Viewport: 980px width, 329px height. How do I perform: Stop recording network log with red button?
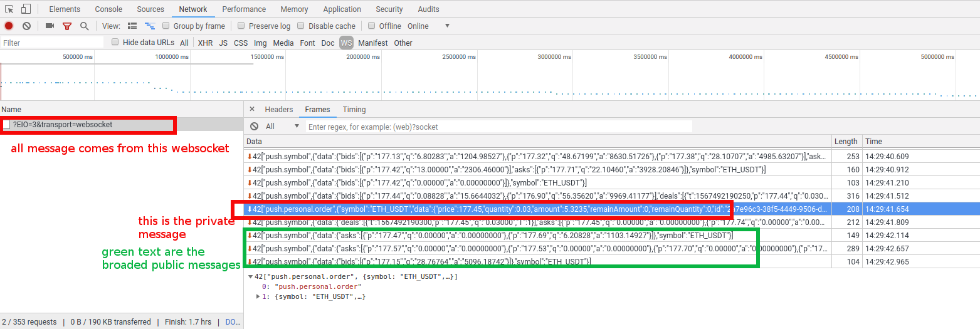pos(9,26)
